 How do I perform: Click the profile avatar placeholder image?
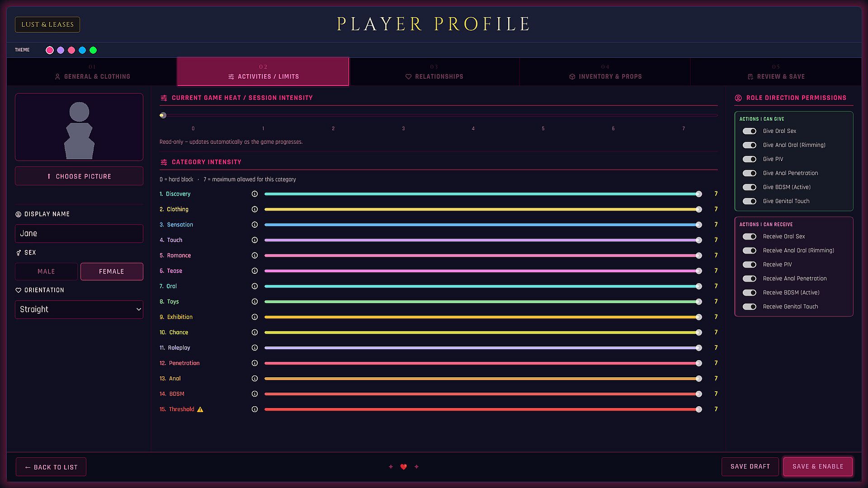point(79,127)
